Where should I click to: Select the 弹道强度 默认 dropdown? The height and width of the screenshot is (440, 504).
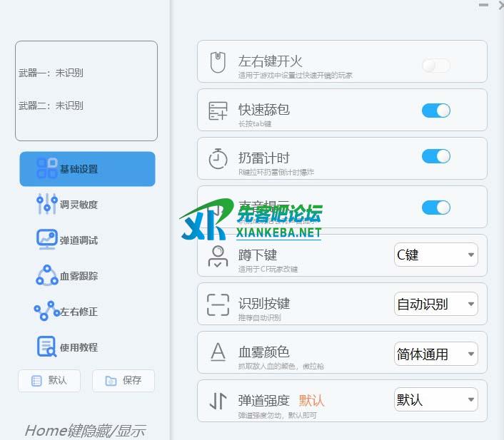click(435, 400)
